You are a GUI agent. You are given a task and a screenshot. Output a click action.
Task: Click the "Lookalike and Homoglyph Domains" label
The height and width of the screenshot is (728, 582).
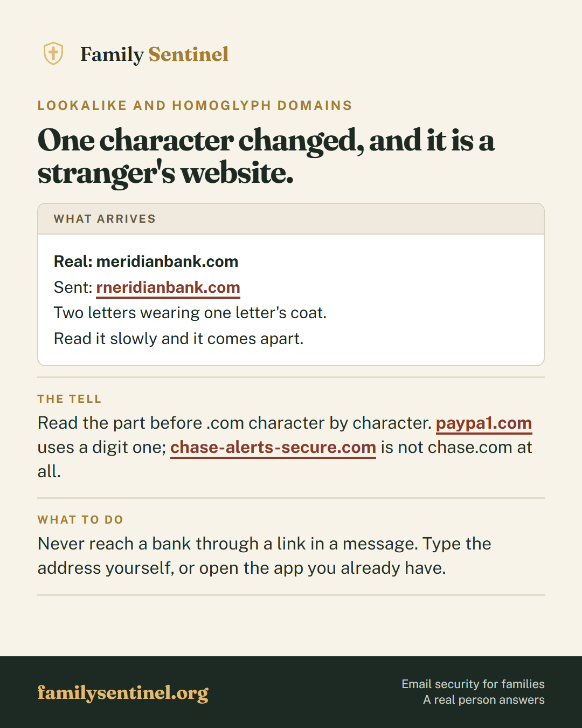click(195, 105)
